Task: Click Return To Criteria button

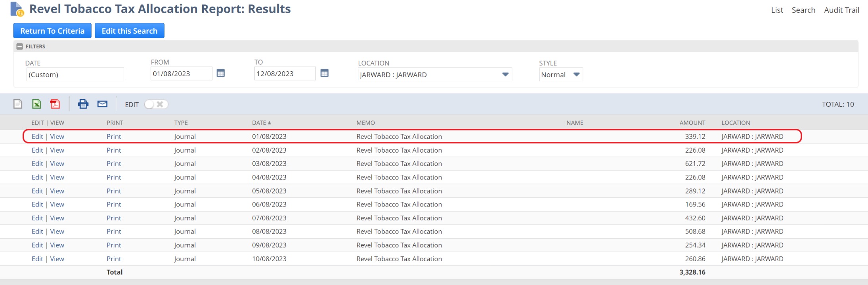Action: [52, 31]
